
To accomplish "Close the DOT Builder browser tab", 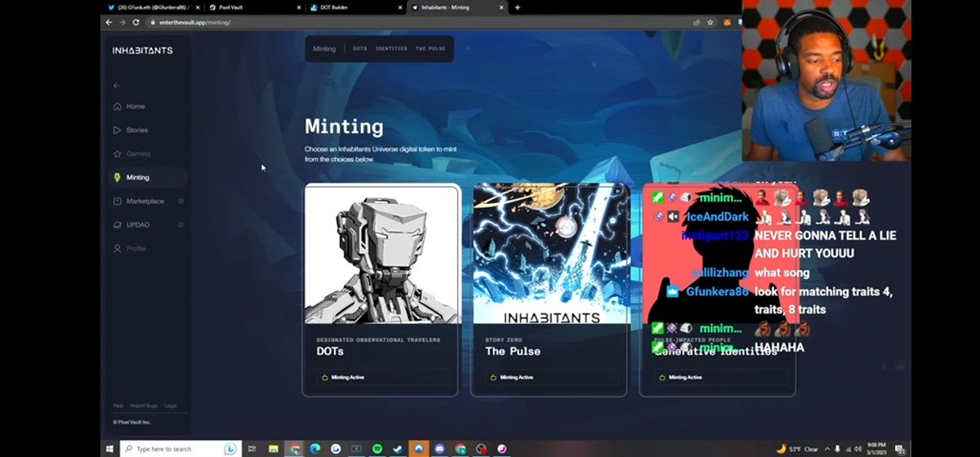I will [x=399, y=7].
